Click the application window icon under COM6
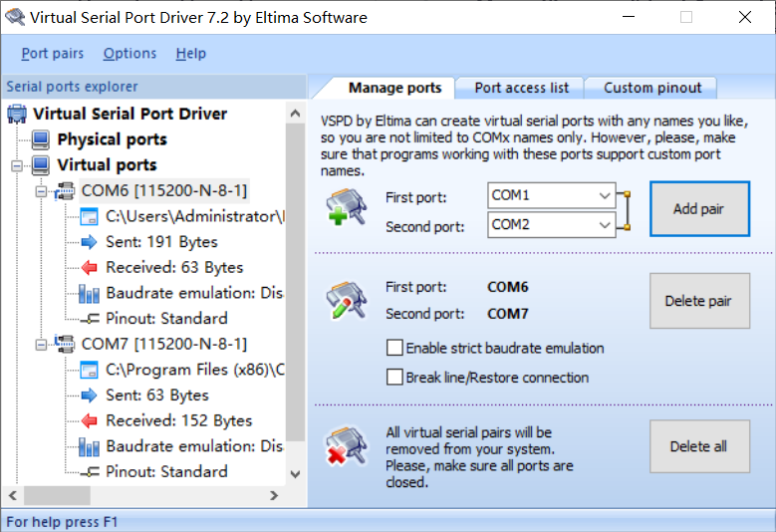Screen dimensions: 776x532 pos(89,217)
